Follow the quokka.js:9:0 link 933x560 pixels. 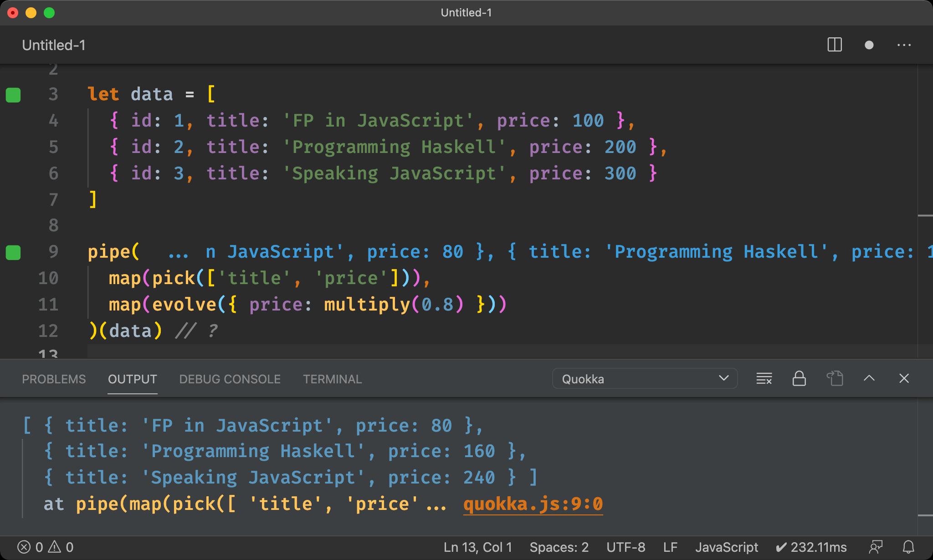click(x=533, y=504)
